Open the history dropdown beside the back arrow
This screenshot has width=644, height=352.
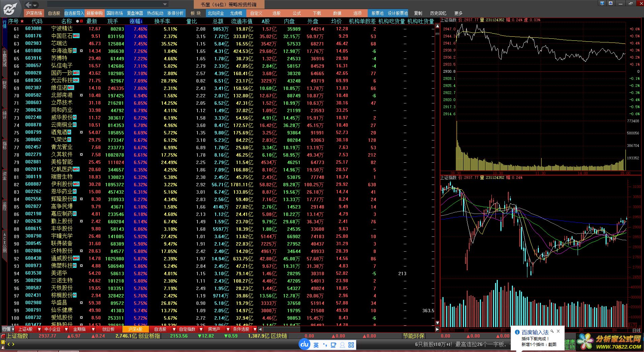pos(35,5)
